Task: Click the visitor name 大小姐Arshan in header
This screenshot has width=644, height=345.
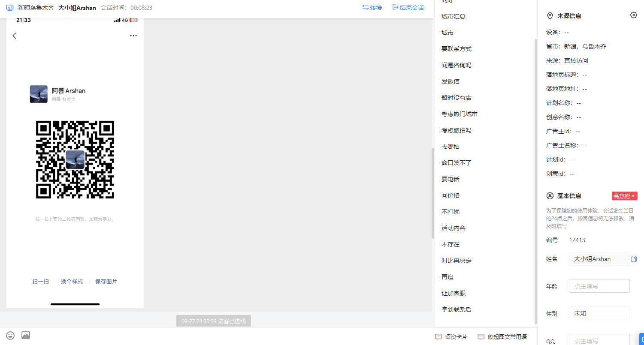Action: click(77, 8)
